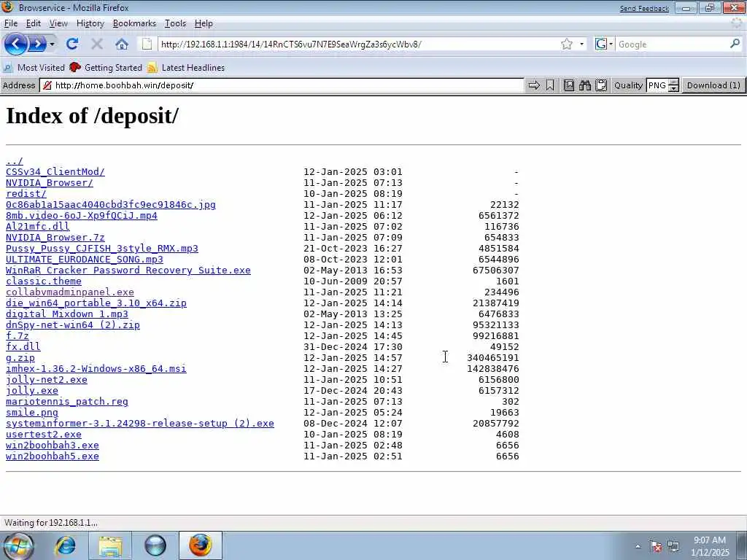Download WinRaR Cracker Password Recovery Suite.exe
The height and width of the screenshot is (560, 747).
[128, 271]
